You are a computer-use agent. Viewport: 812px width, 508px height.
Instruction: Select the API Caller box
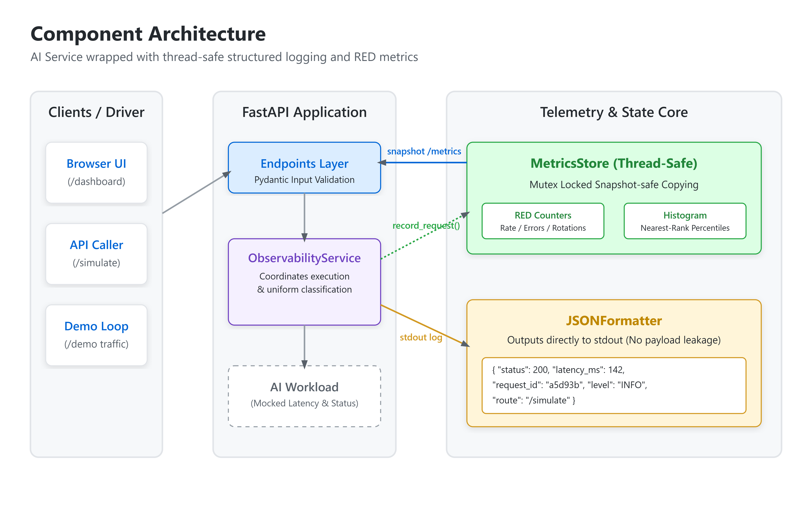[x=96, y=254]
